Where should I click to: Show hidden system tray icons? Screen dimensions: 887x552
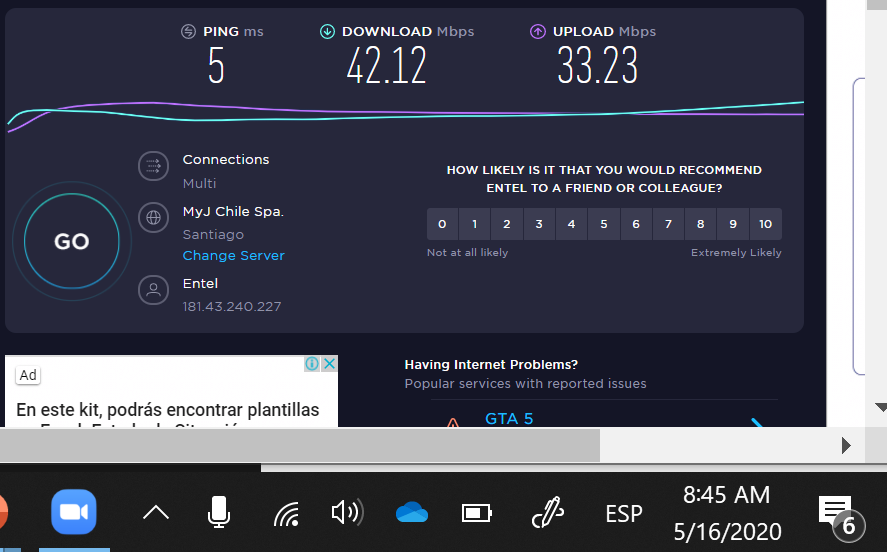[156, 513]
